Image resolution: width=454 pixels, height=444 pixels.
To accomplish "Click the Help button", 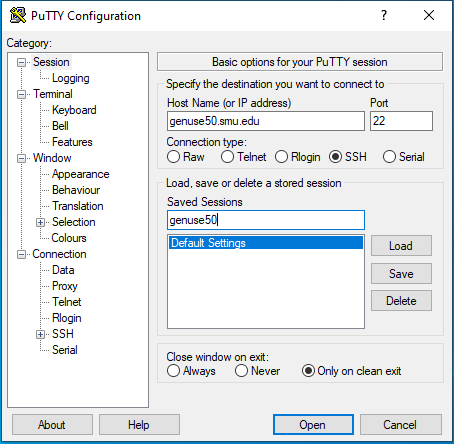I will (139, 425).
